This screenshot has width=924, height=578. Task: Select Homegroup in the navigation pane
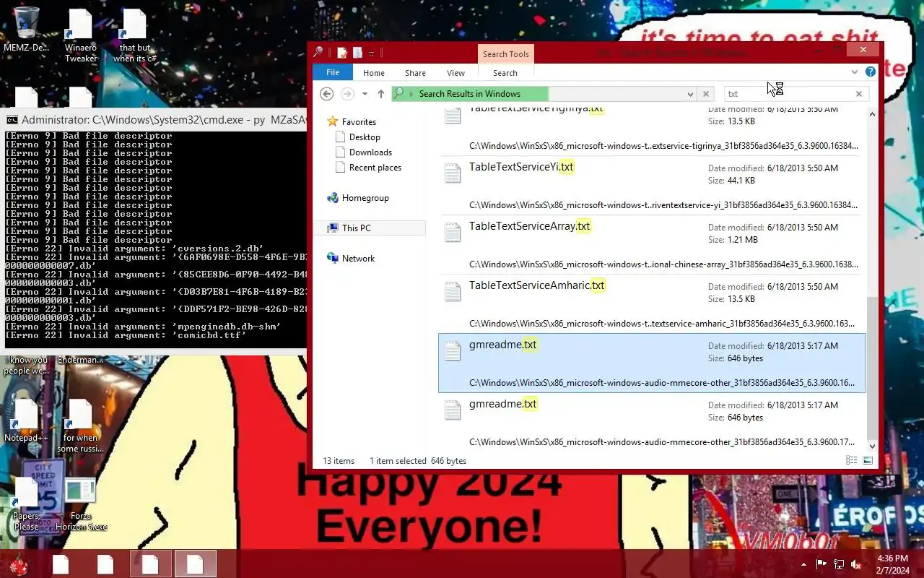(365, 198)
